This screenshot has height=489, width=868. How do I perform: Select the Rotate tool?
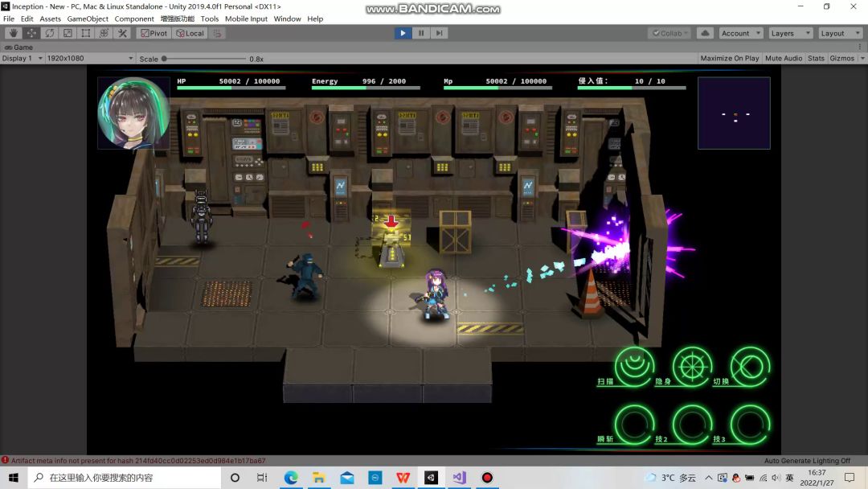[50, 33]
